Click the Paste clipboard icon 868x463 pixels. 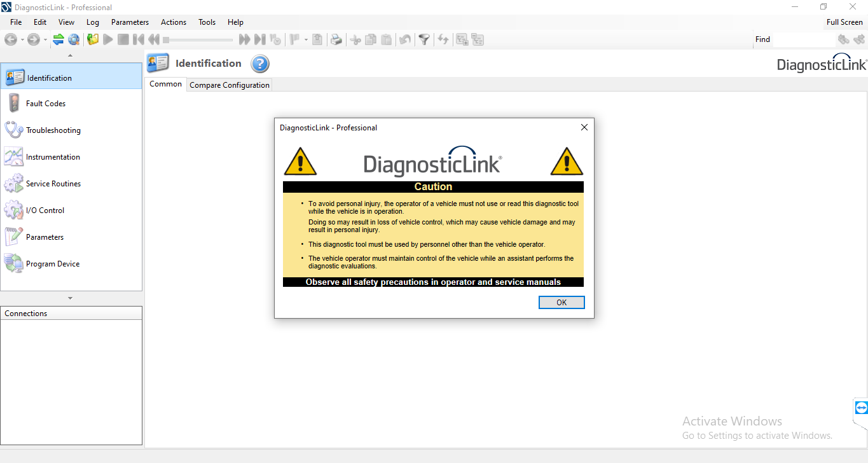point(386,39)
